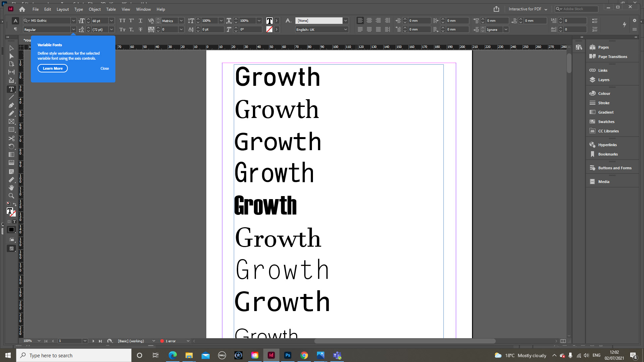Open the Layers panel

point(604,80)
